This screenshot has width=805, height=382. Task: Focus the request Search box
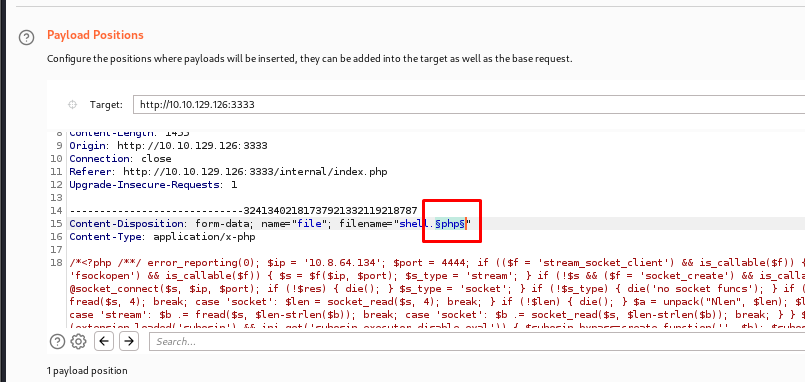coord(477,341)
